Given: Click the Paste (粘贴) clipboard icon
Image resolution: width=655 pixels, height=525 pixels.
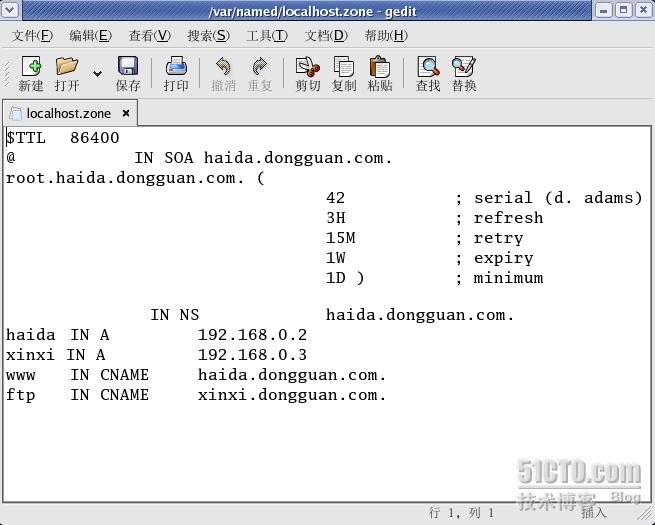Looking at the screenshot, I should (380, 67).
